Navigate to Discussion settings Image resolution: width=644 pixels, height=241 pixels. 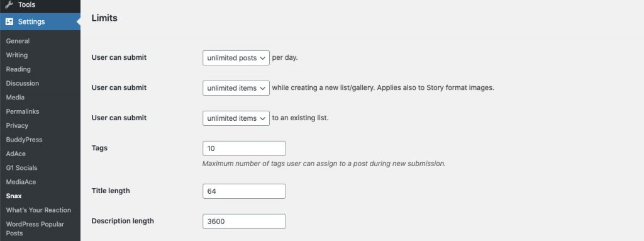[x=23, y=83]
